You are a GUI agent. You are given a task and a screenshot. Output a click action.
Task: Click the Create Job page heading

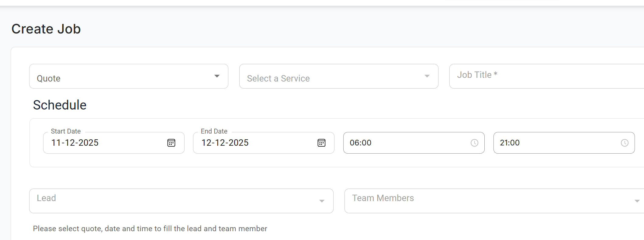tap(46, 29)
